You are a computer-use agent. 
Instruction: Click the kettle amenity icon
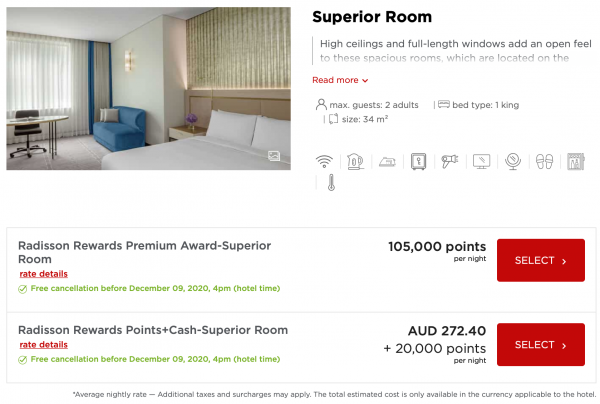(x=354, y=160)
